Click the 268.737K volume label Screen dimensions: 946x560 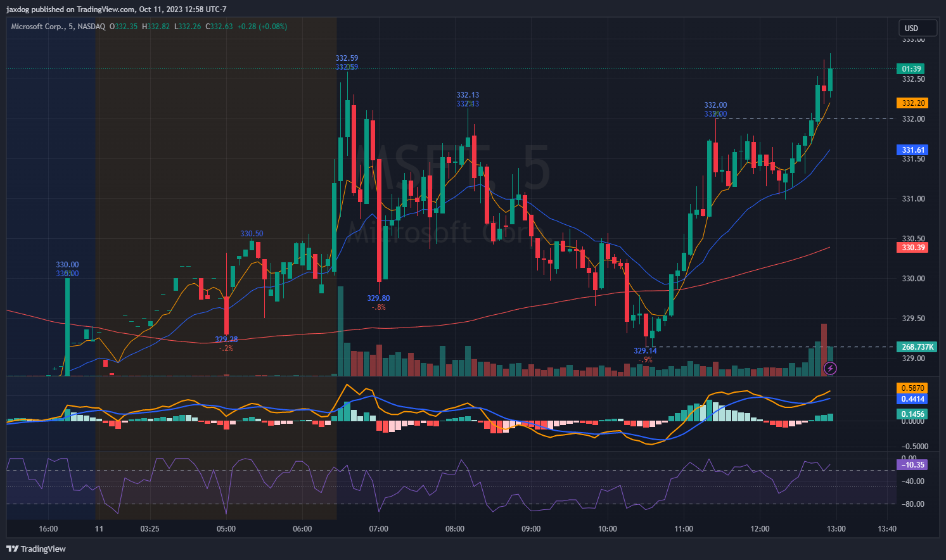point(917,347)
